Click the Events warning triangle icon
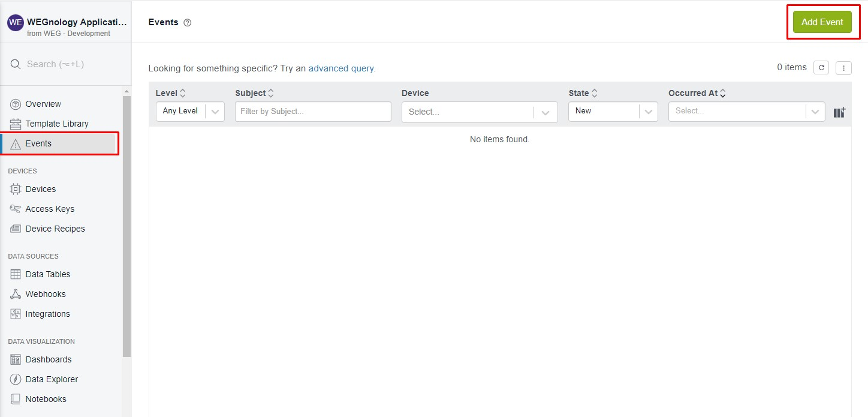 coord(16,144)
